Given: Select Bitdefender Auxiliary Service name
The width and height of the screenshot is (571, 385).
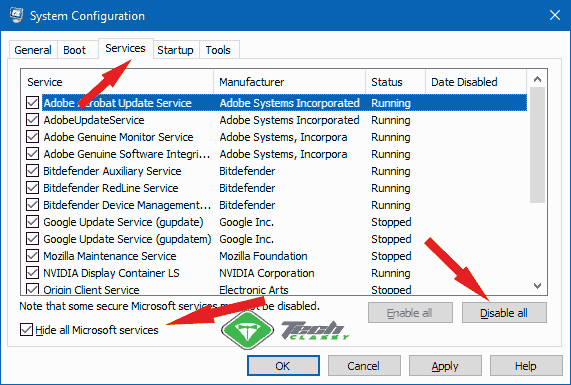Looking at the screenshot, I should pyautogui.click(x=112, y=171).
